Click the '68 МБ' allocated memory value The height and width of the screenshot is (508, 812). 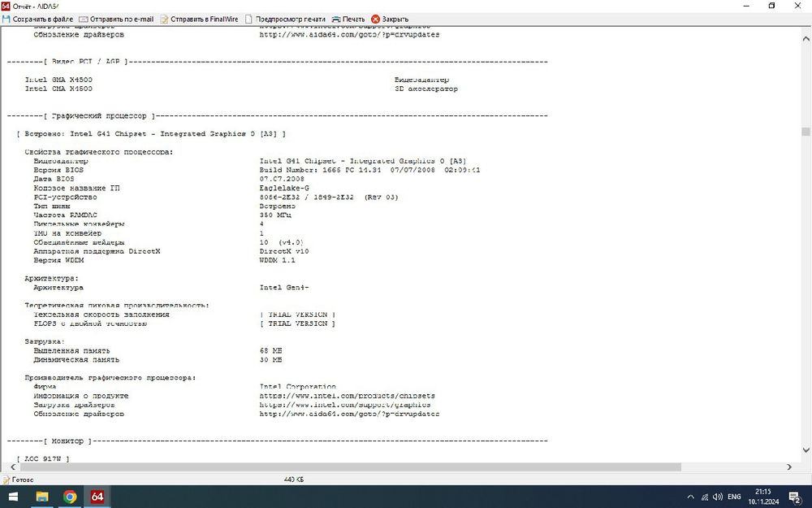[270, 351]
